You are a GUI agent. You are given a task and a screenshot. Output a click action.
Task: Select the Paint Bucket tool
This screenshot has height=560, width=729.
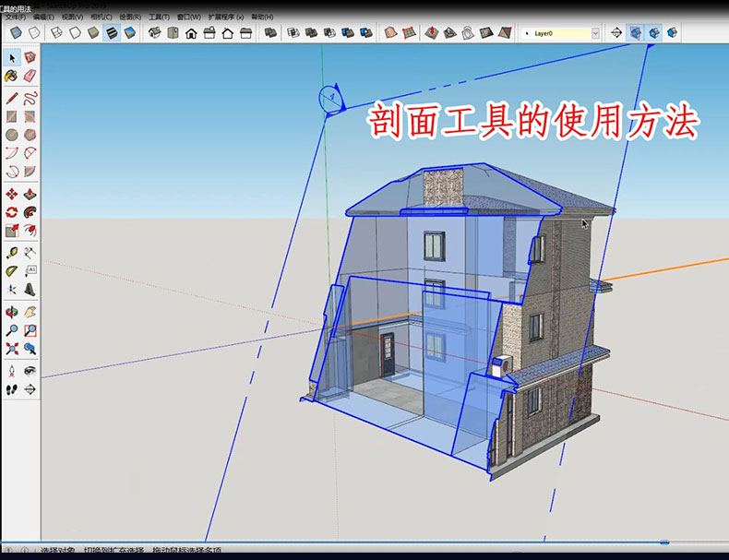pos(12,76)
